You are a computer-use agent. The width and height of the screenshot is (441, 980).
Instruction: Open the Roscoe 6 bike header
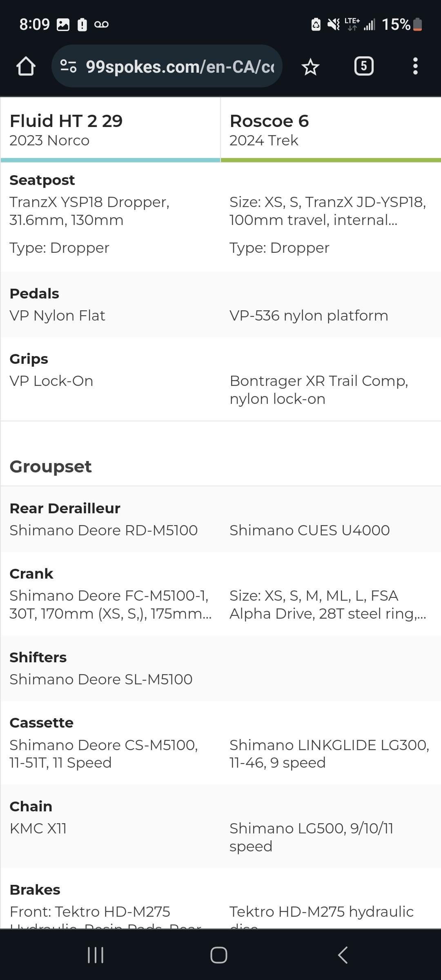[331, 130]
